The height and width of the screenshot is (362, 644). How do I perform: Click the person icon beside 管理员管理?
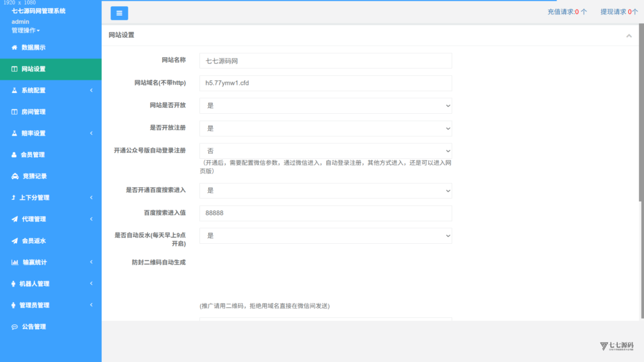tap(13, 305)
